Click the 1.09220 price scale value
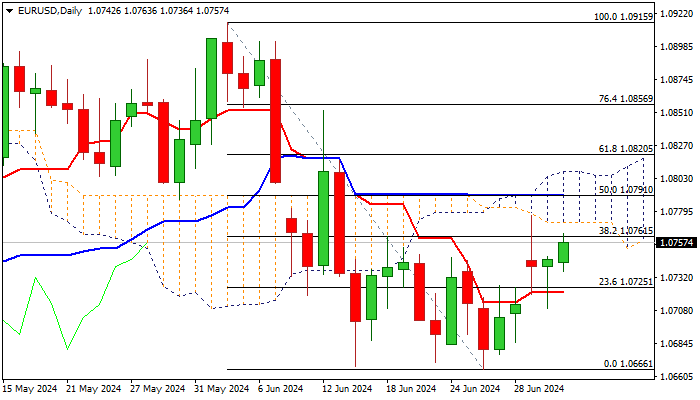700x400 pixels. 676,14
